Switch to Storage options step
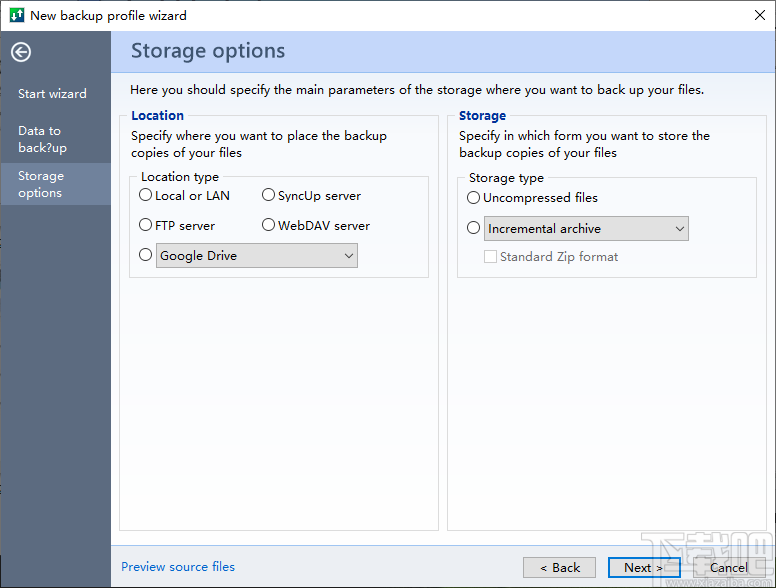This screenshot has width=776, height=588. pos(41,184)
